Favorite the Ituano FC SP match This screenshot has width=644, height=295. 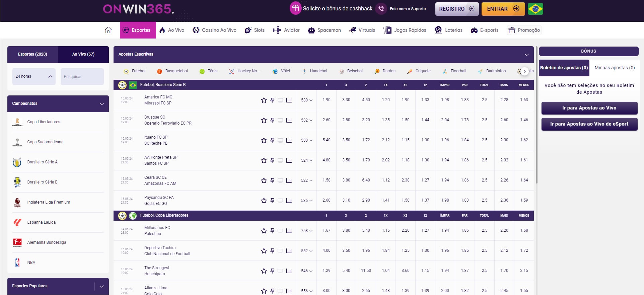point(264,140)
